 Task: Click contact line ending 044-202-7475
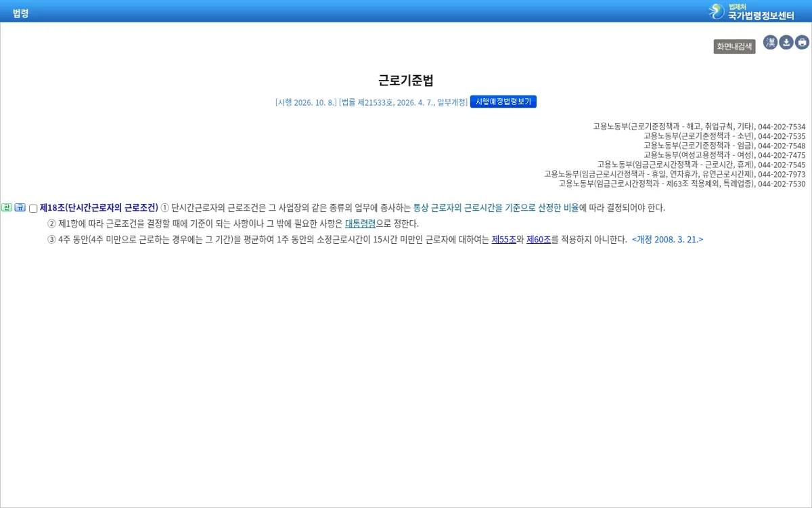click(x=724, y=155)
